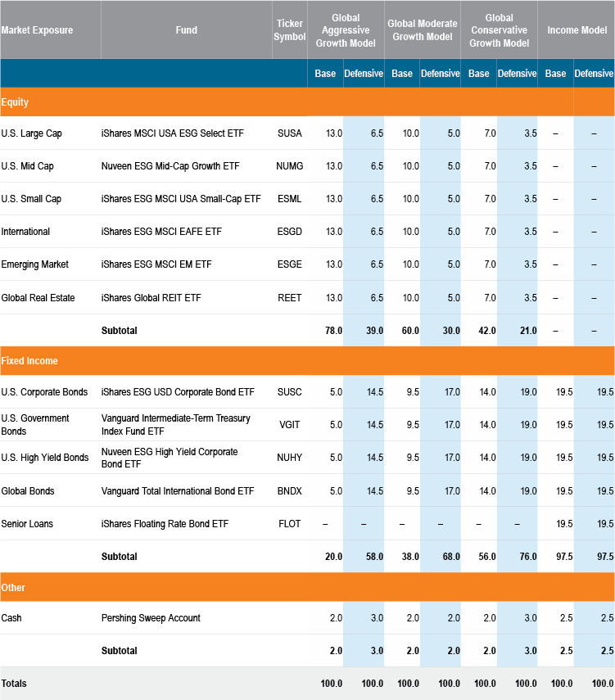
Task: Select the BNDX ticker symbol
Action: pos(289,491)
